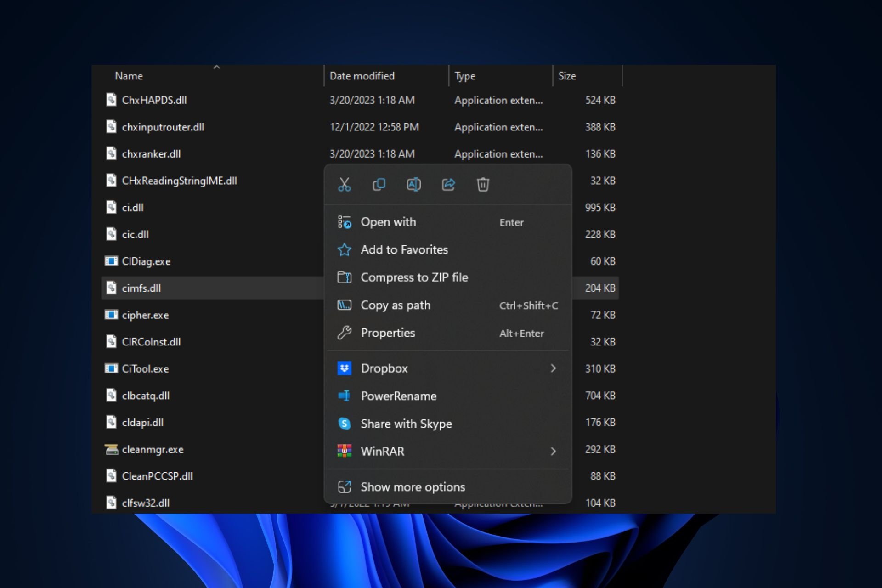This screenshot has width=882, height=588.
Task: Select the cic.dll file
Action: pos(135,235)
